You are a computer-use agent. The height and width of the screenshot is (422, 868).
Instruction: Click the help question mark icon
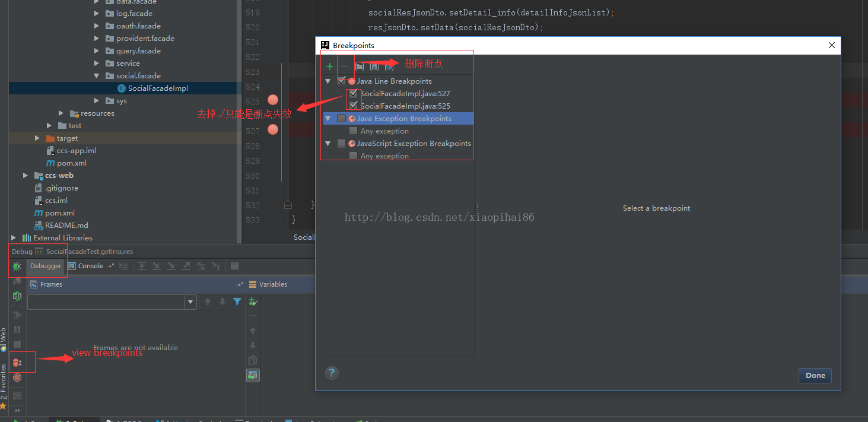[332, 373]
